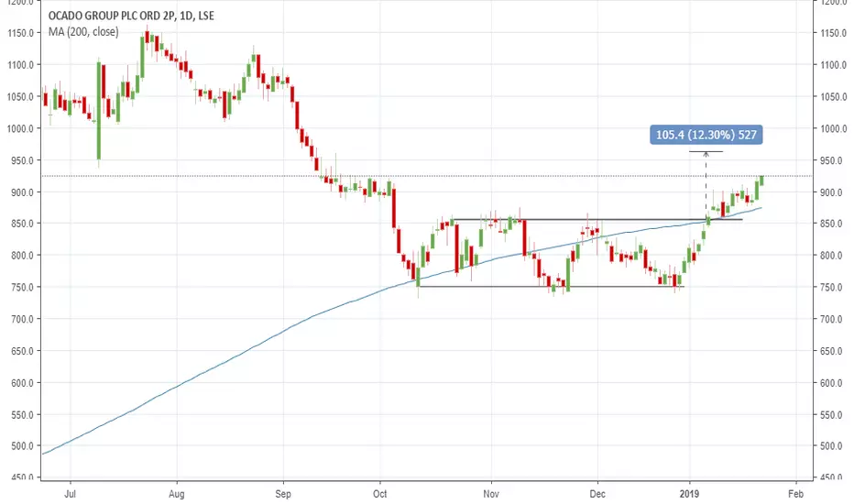Click the Jul label on time axis
The image size is (854, 504).
[70, 494]
